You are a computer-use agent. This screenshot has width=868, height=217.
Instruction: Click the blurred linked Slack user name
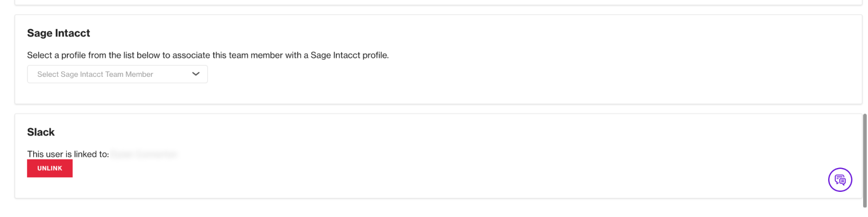(145, 154)
